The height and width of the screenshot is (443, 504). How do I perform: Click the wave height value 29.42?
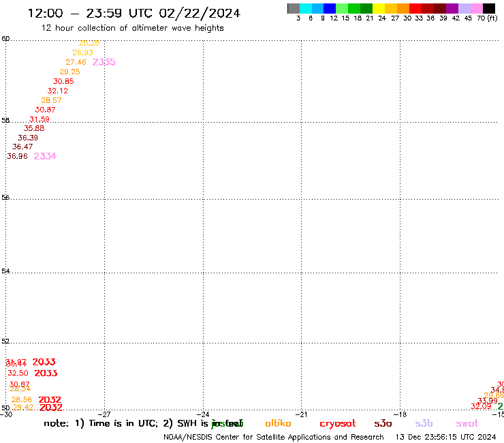tap(23, 408)
